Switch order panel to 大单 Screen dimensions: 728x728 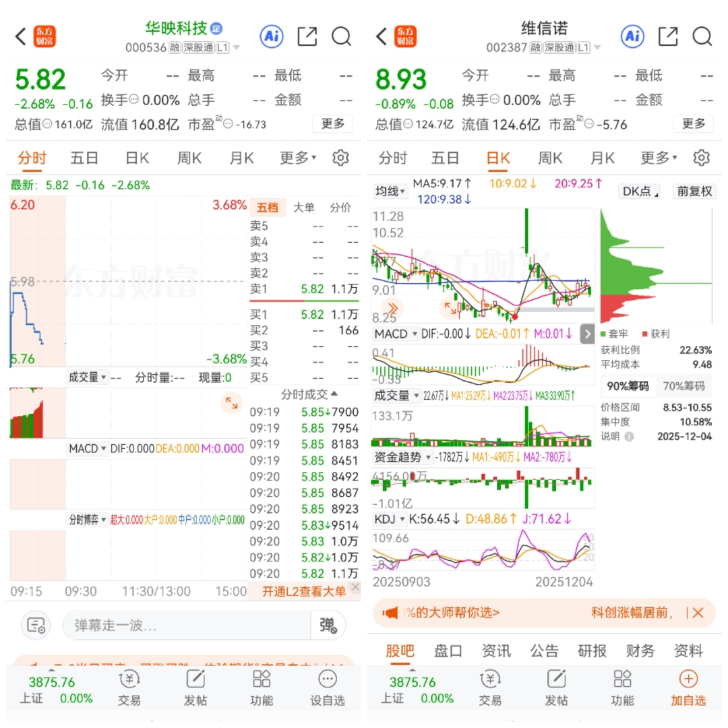[x=303, y=208]
